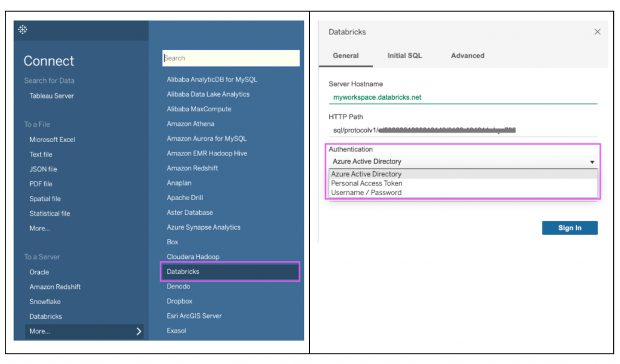
Task: Choose Personal Access Token option
Action: (366, 183)
